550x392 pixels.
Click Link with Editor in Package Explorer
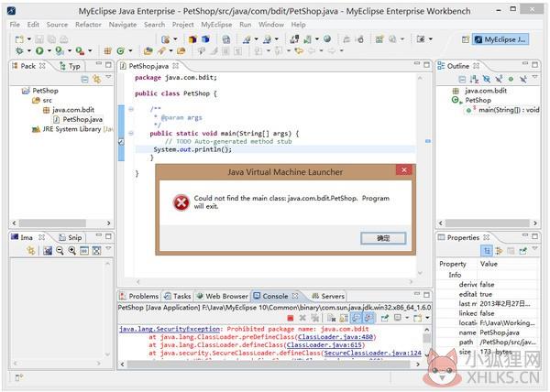96,79
